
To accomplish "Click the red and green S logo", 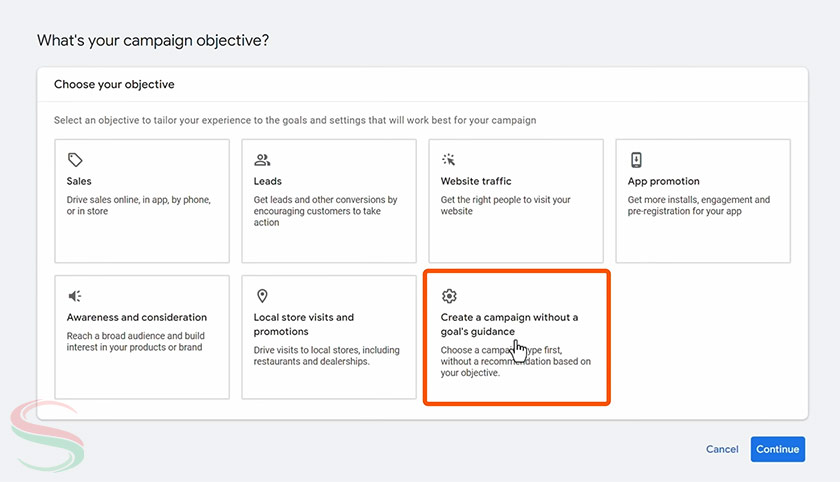I will pos(35,431).
